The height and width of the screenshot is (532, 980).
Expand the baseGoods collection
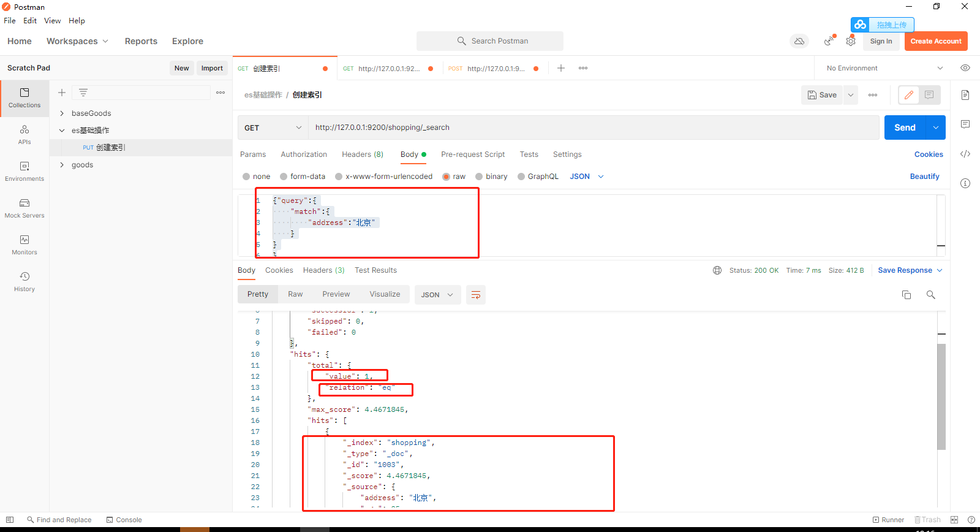point(62,113)
